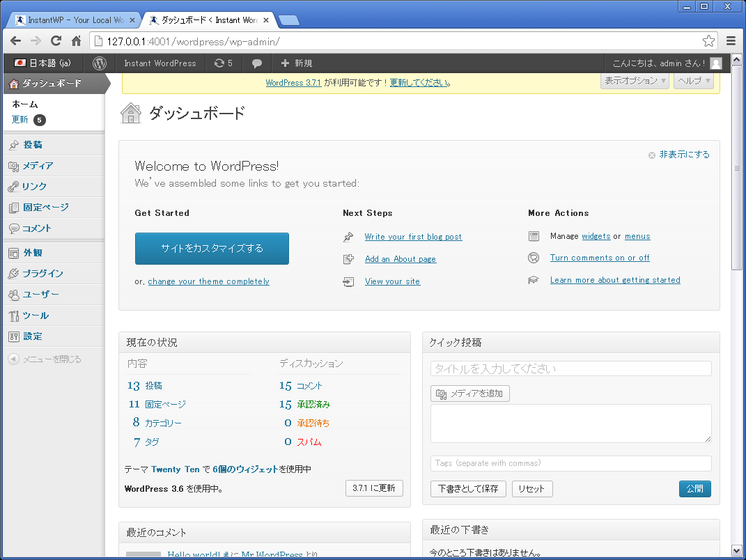Bookmark page with star icon
Screen dimensions: 746x560
[708, 41]
